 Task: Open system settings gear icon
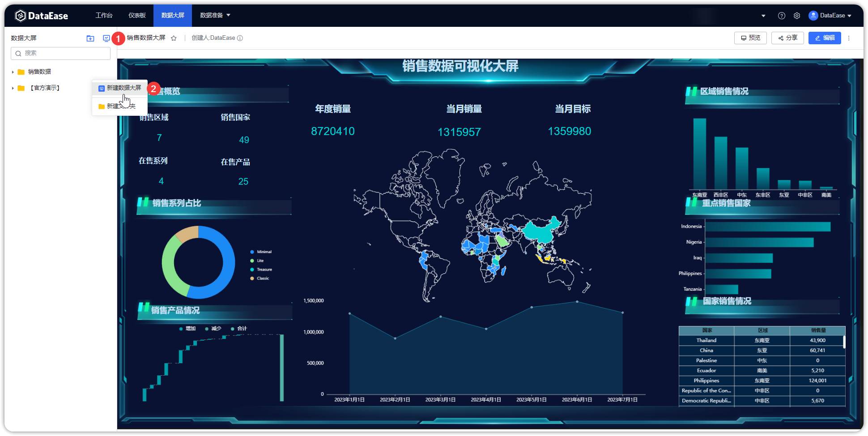tap(797, 16)
